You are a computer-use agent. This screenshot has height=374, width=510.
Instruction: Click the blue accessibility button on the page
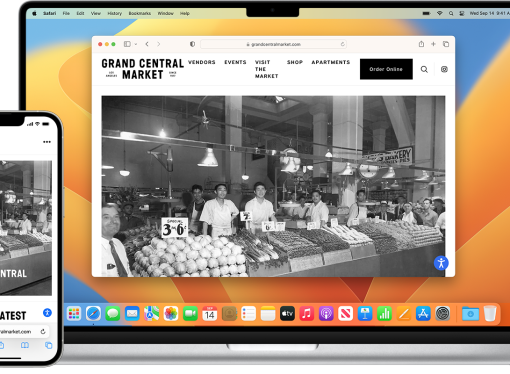point(441,263)
